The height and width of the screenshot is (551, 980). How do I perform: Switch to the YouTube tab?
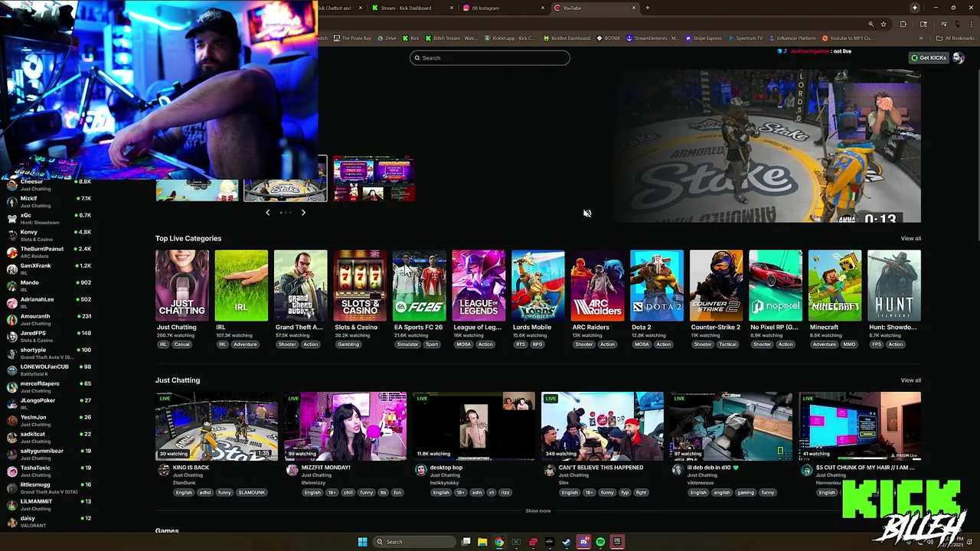coord(594,8)
